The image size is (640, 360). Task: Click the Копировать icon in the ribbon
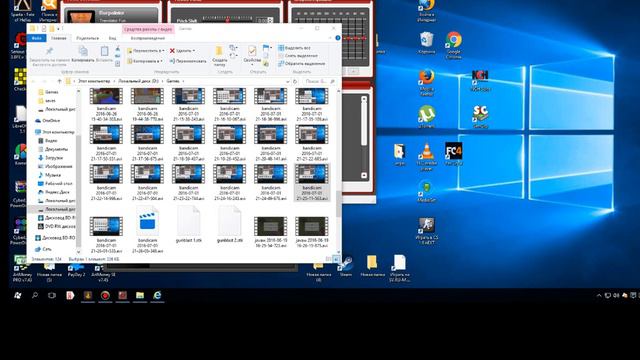pyautogui.click(x=83, y=51)
